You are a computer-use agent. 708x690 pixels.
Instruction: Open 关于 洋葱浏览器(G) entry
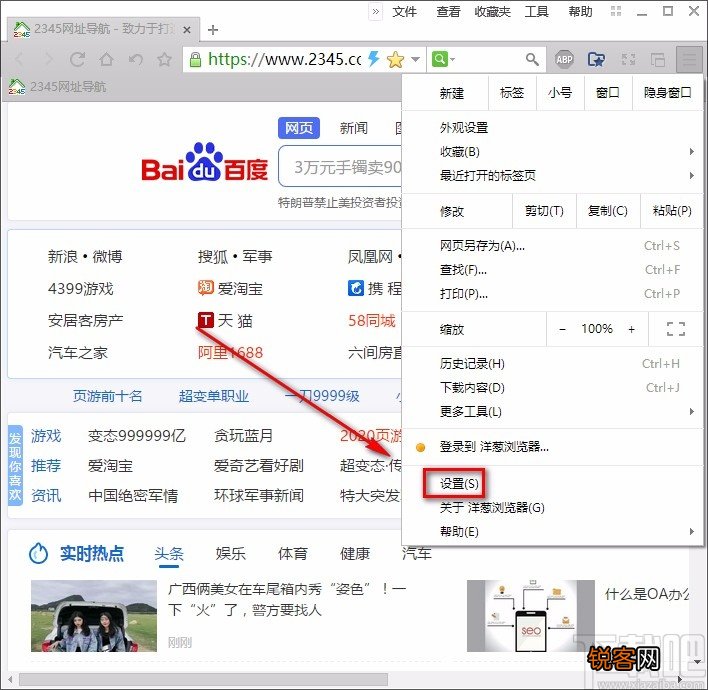[x=552, y=508]
